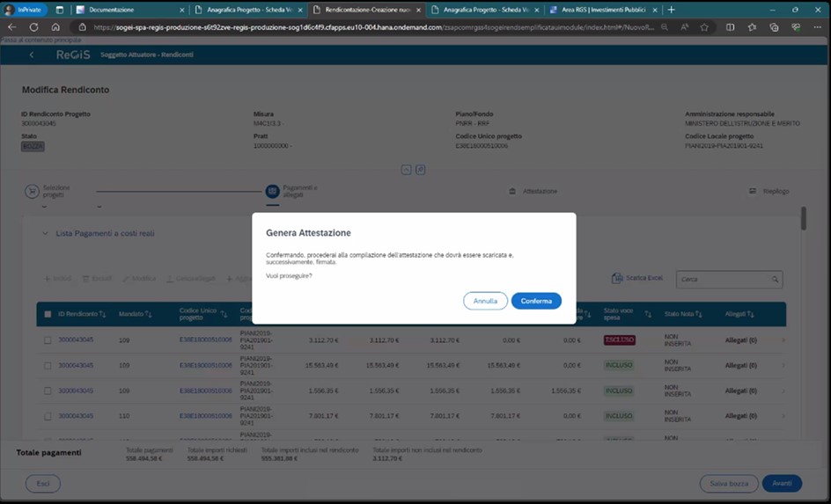
Task: Check the first row with ESCLUSO status
Action: point(48,340)
